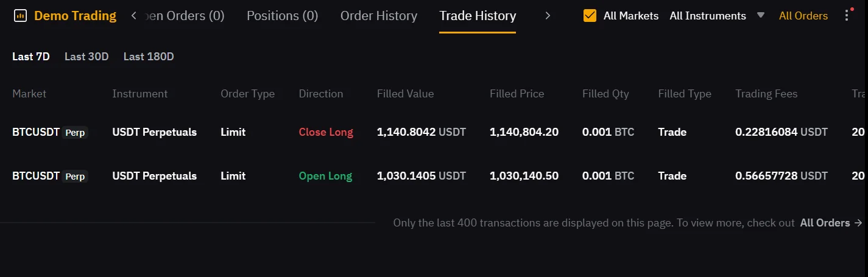Filter trades by Last 180D
This screenshot has width=868, height=277.
tap(149, 57)
